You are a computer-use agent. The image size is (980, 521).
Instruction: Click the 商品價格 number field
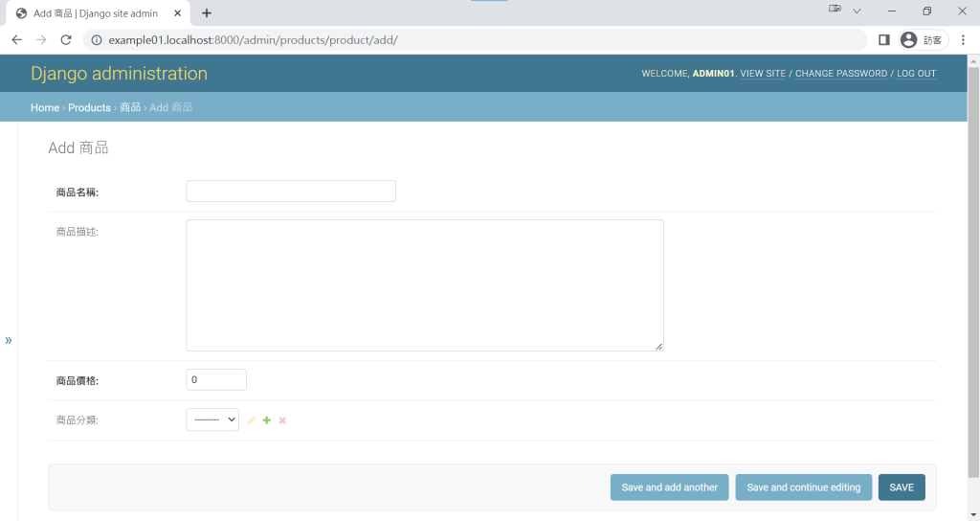(216, 379)
